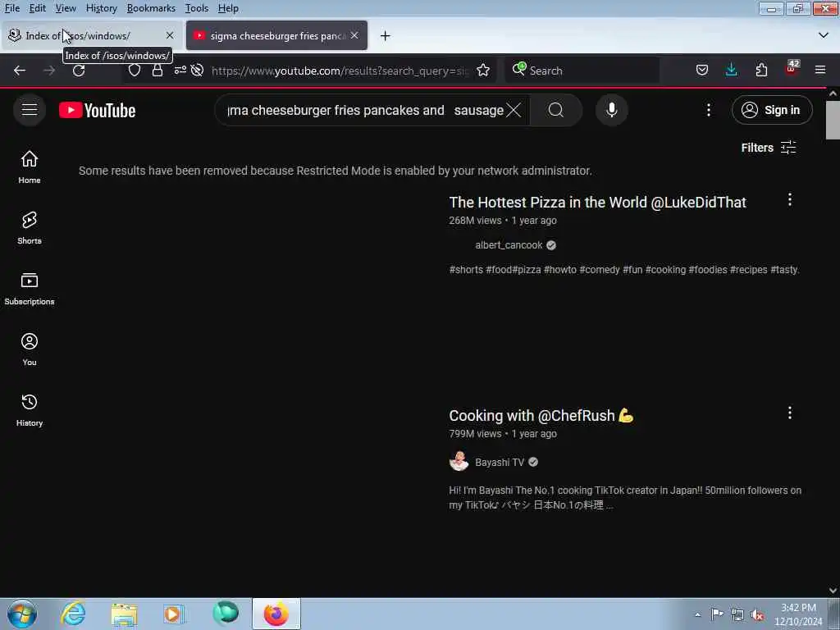The image size is (840, 630).
Task: Open Subscriptions in YouTube sidebar
Action: pos(30,289)
